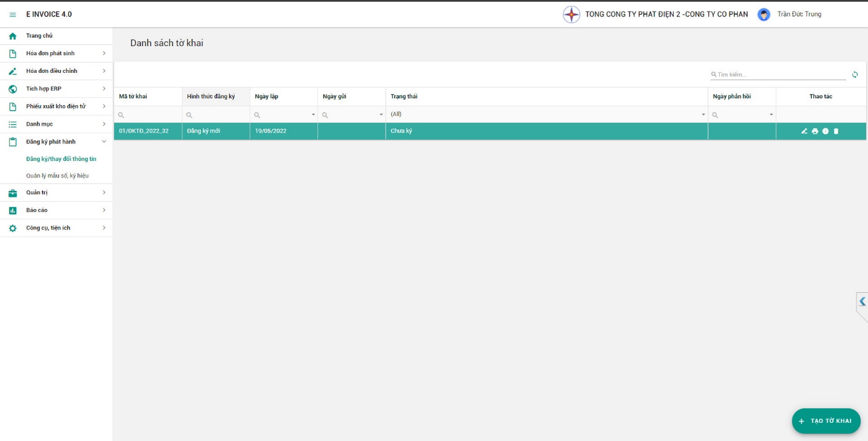Click the company logo in header
Viewport: 868px width, 441px height.
[571, 15]
